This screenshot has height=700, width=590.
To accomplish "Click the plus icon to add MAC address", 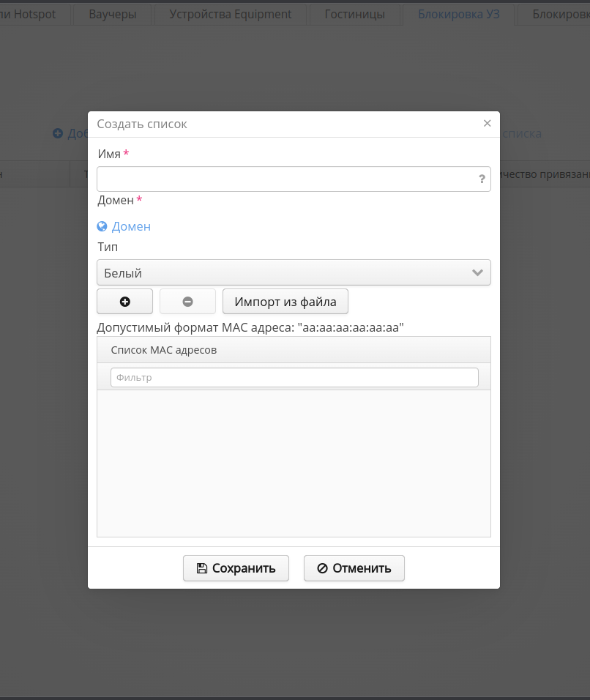I will [x=124, y=302].
